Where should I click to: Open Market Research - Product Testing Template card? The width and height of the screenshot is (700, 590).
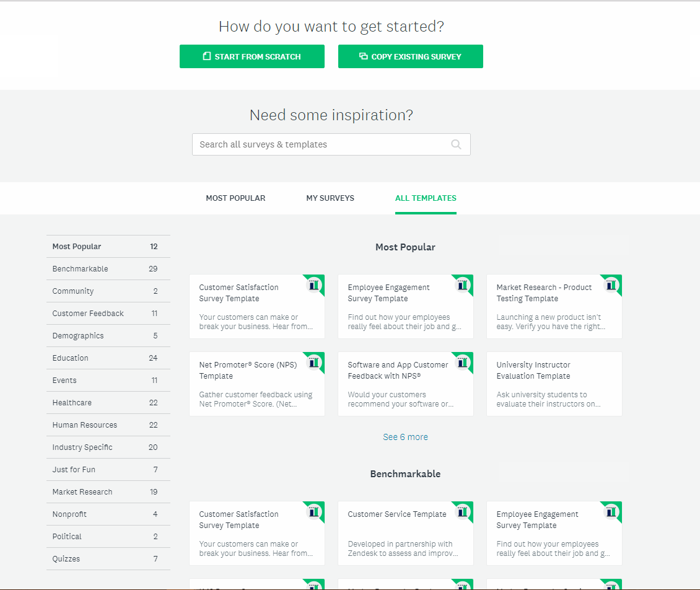point(554,306)
